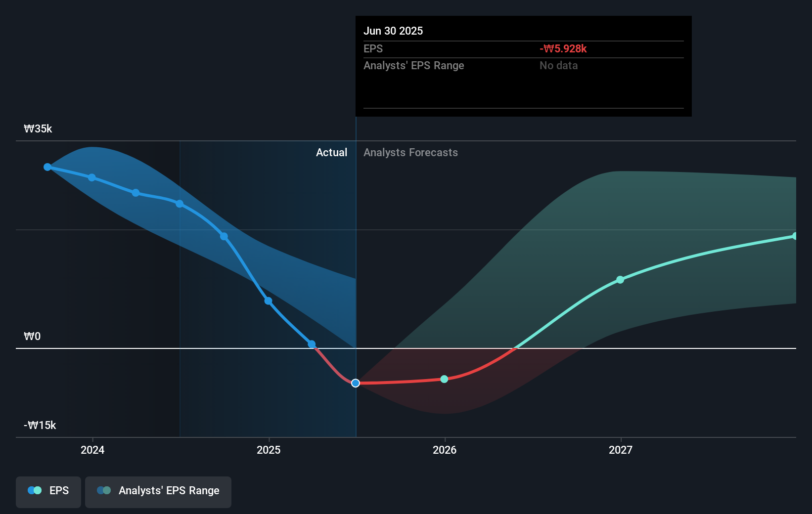812x514 pixels.
Task: Expand the Analysts' EPS Range tooltip row
Action: pos(414,65)
